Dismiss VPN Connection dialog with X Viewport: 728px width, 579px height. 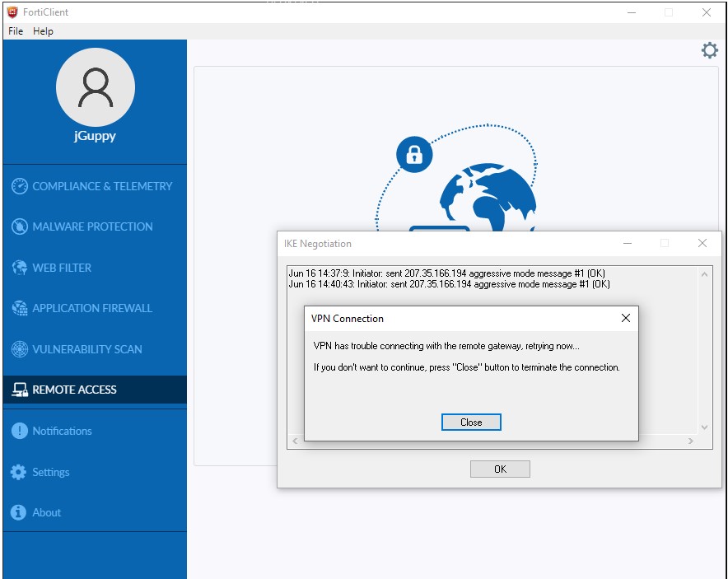click(625, 318)
